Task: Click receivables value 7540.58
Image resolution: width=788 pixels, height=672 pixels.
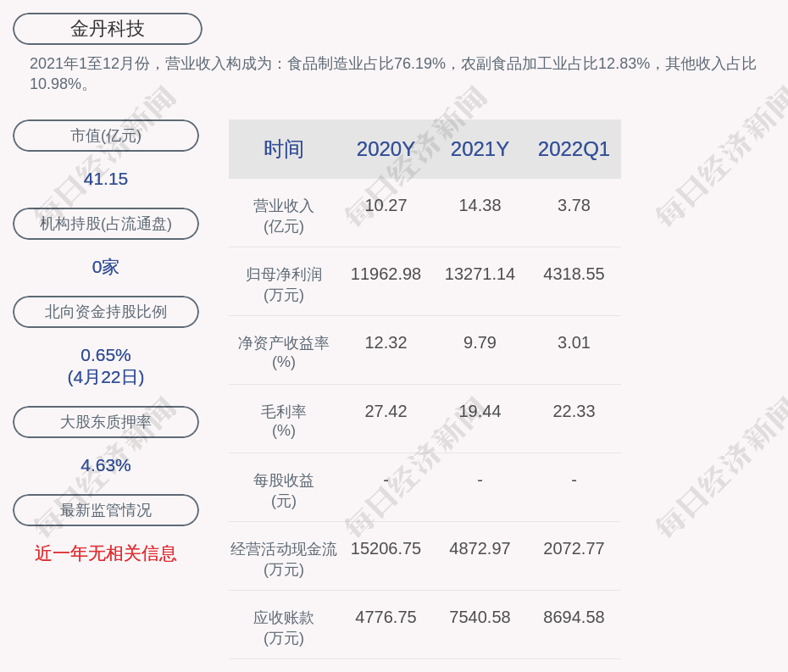Action: tap(480, 617)
